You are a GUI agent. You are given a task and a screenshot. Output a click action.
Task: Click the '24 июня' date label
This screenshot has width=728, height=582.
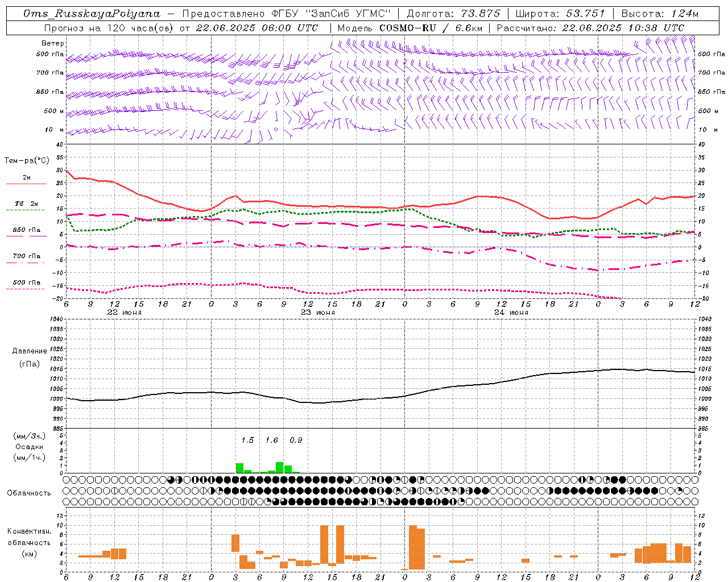[x=511, y=313]
